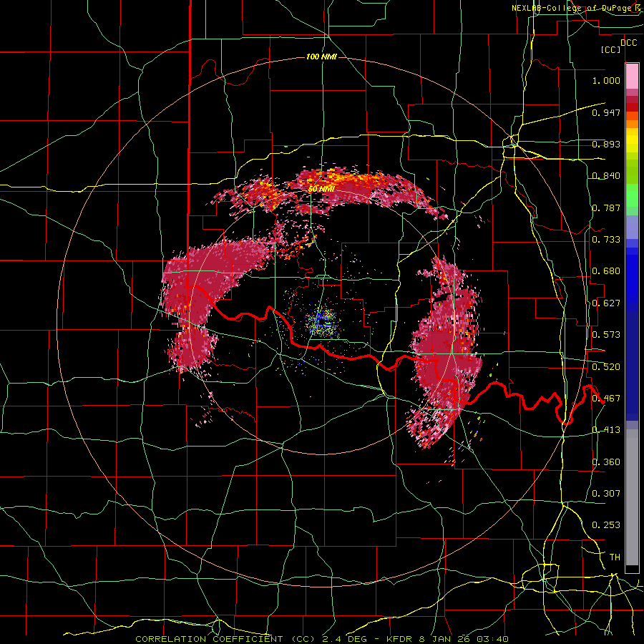Click the 0.680 color scale value

click(x=606, y=271)
